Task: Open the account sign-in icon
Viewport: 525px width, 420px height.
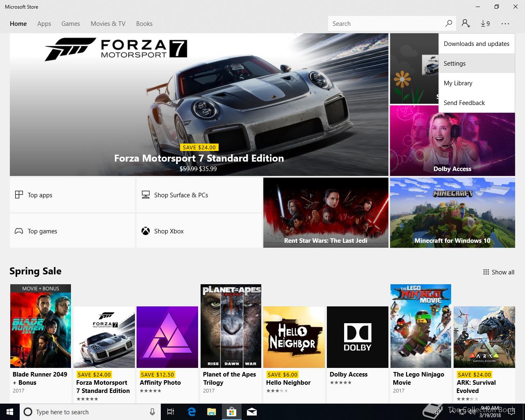Action: pos(466,23)
